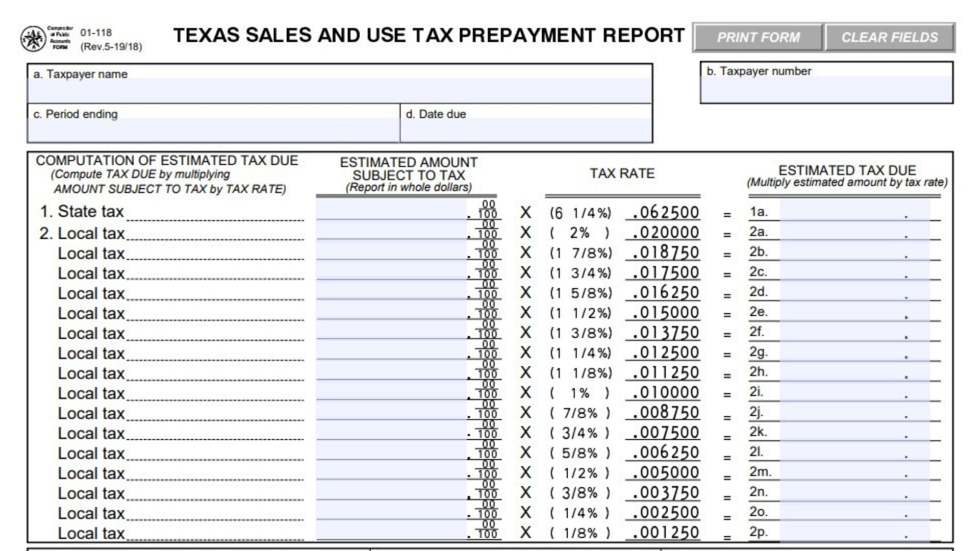980x551 pixels.
Task: Click the 1 1/2% local tax amount field
Action: coord(391,310)
